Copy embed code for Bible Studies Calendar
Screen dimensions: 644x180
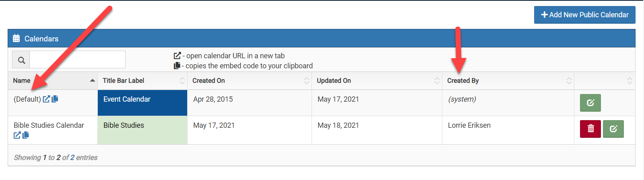25,135
